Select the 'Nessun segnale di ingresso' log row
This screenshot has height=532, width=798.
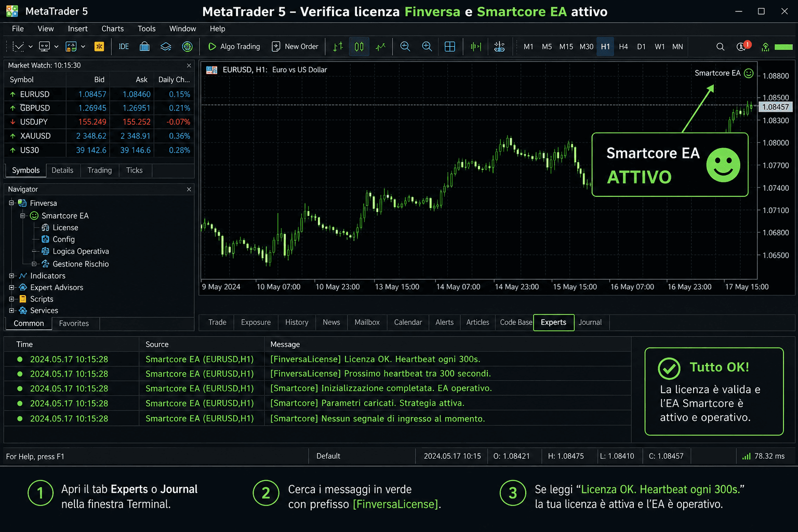pos(317,419)
